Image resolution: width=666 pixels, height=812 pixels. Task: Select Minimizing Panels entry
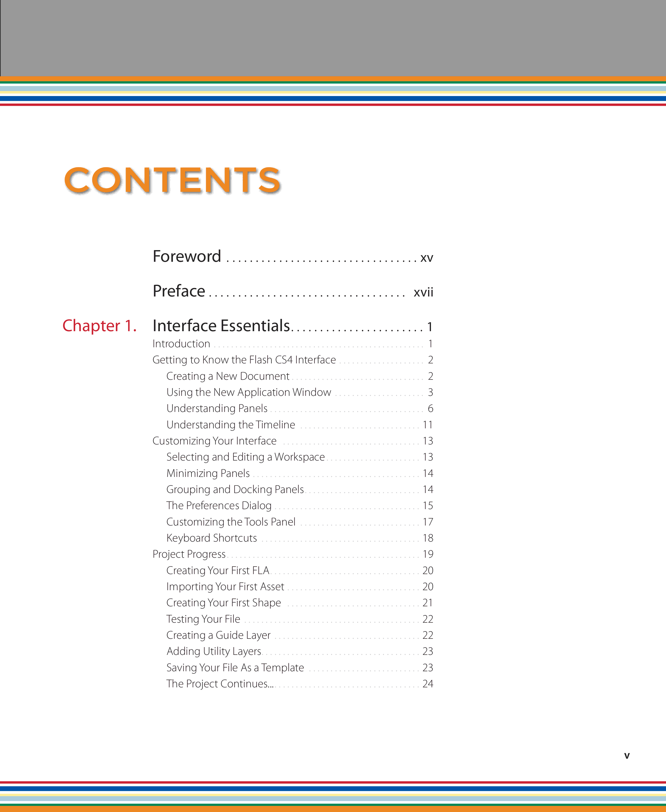click(x=208, y=474)
